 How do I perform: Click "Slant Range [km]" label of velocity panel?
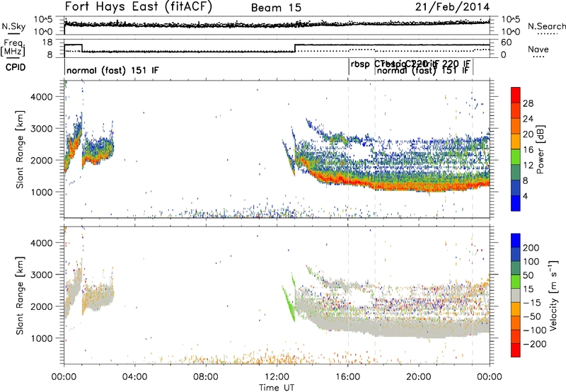pyautogui.click(x=20, y=296)
